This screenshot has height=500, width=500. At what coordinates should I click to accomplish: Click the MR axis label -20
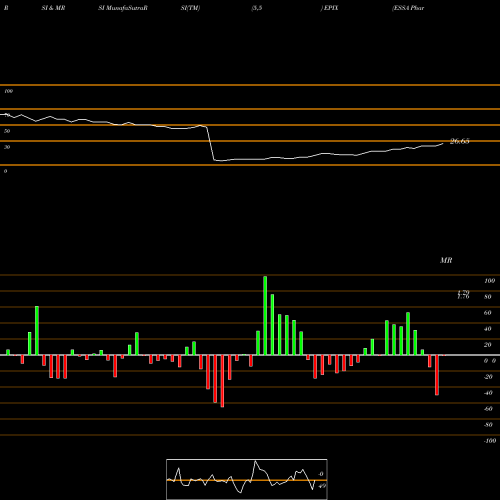click(x=488, y=377)
